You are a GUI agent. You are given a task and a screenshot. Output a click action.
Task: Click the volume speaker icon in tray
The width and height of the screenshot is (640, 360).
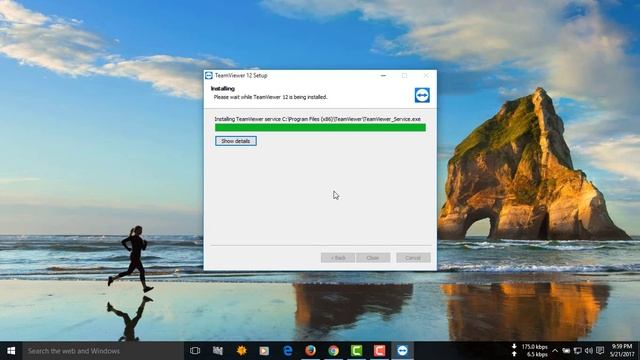click(x=589, y=351)
